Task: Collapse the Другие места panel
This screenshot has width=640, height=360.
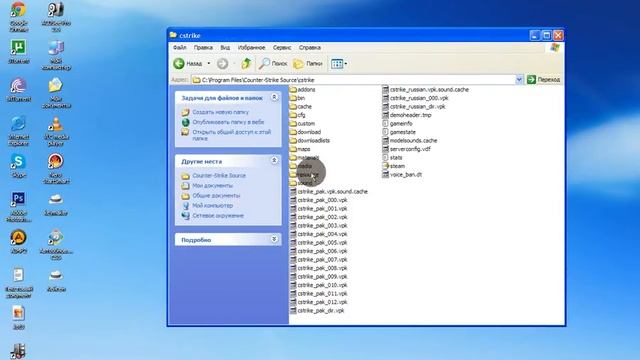Action: click(274, 160)
